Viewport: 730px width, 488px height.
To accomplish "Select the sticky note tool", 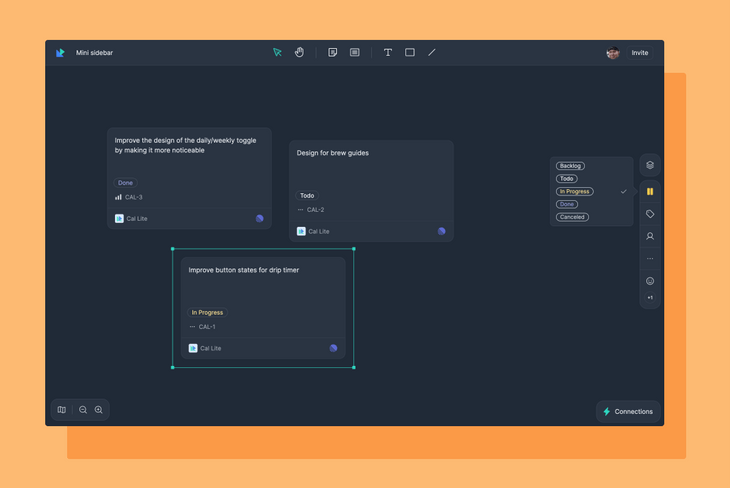I will pos(332,53).
